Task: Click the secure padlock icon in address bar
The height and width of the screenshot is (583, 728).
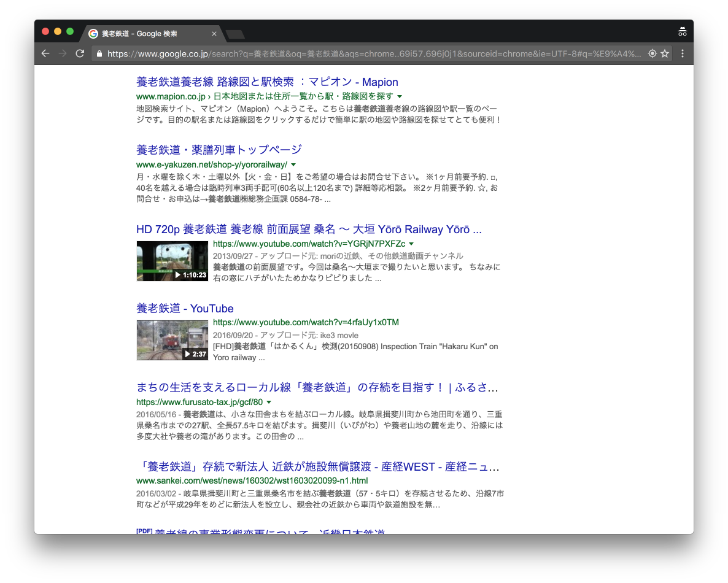Action: (99, 54)
